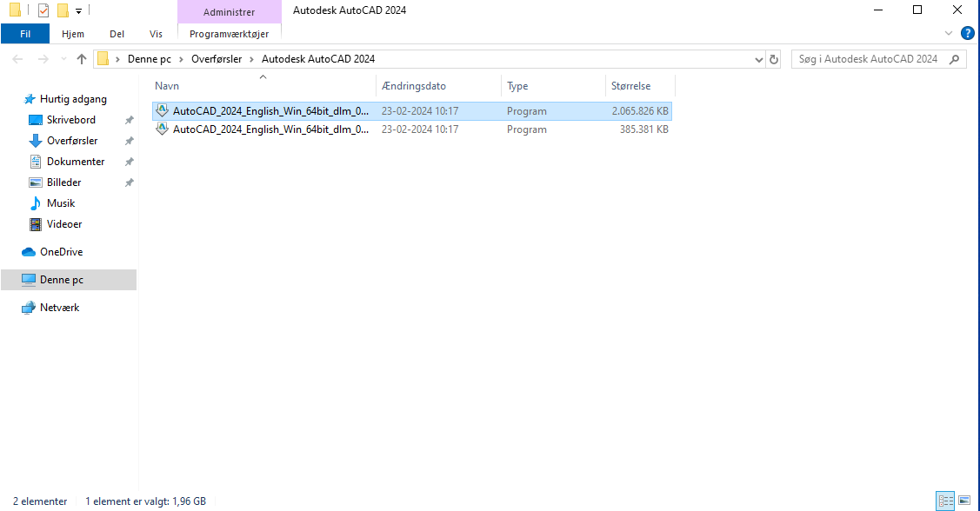The width and height of the screenshot is (980, 511).
Task: Open OneDrive in the navigation pane
Action: (61, 252)
